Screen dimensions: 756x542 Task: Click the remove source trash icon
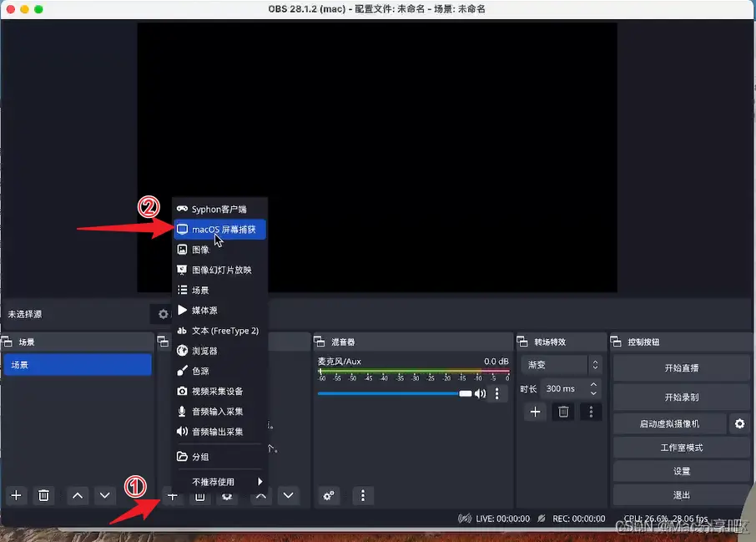point(199,495)
